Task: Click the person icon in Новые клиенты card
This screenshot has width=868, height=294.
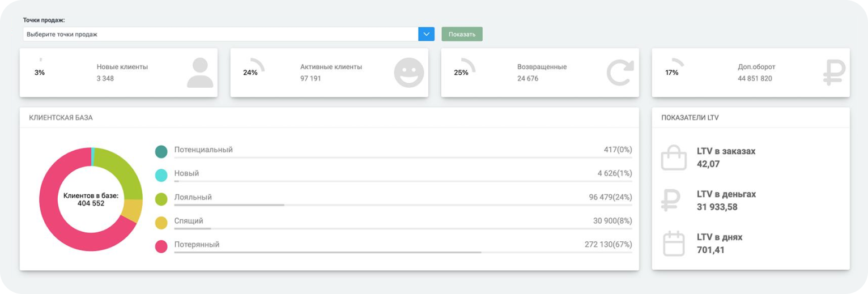Action: tap(200, 73)
